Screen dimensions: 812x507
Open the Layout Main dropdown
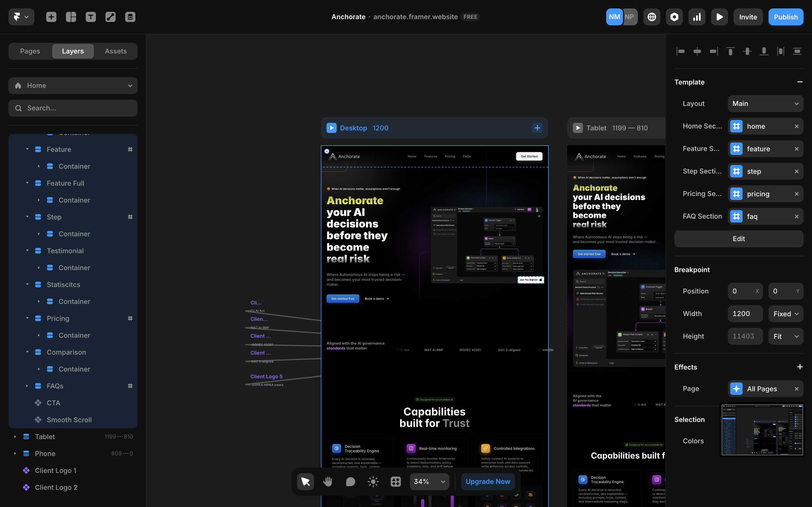coord(765,103)
